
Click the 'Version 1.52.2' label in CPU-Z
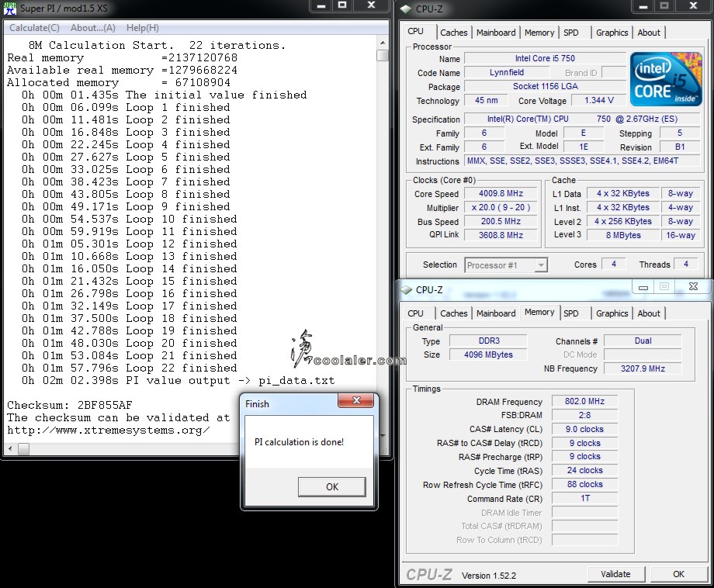489,576
